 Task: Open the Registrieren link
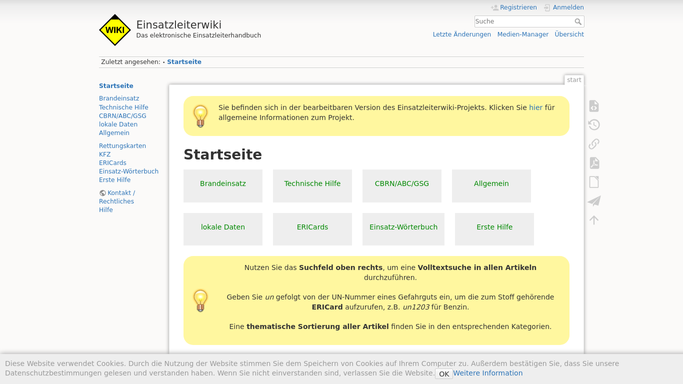click(x=514, y=7)
